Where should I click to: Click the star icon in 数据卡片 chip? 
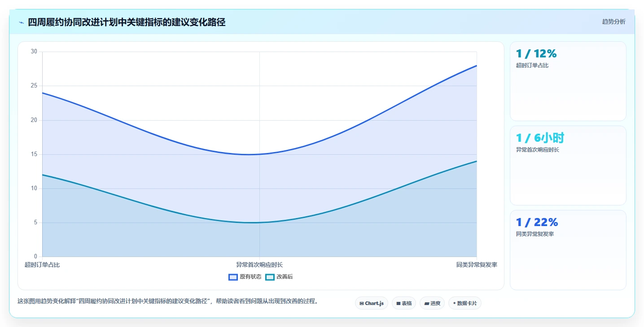pos(454,303)
